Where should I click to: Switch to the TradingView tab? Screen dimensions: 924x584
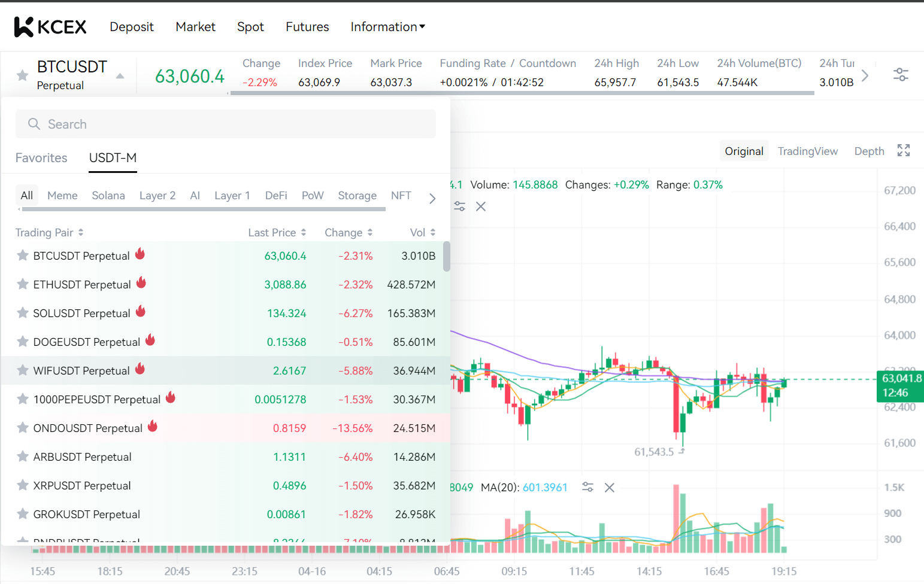[x=808, y=151]
